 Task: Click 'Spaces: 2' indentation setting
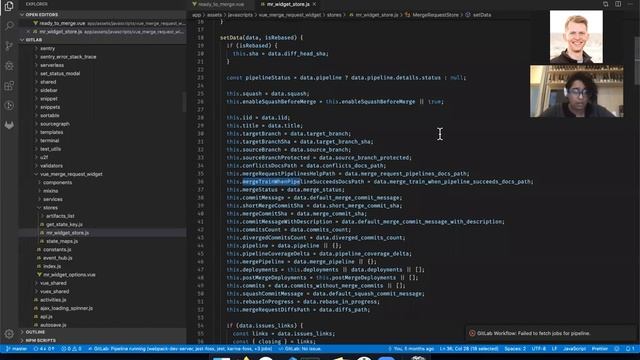point(515,349)
